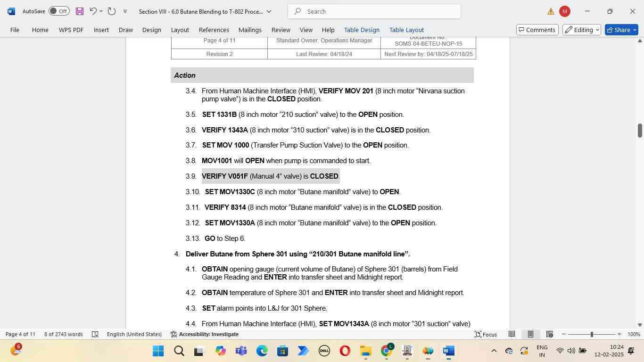Select Print Layout view
The width and height of the screenshot is (644, 362).
tap(530, 334)
